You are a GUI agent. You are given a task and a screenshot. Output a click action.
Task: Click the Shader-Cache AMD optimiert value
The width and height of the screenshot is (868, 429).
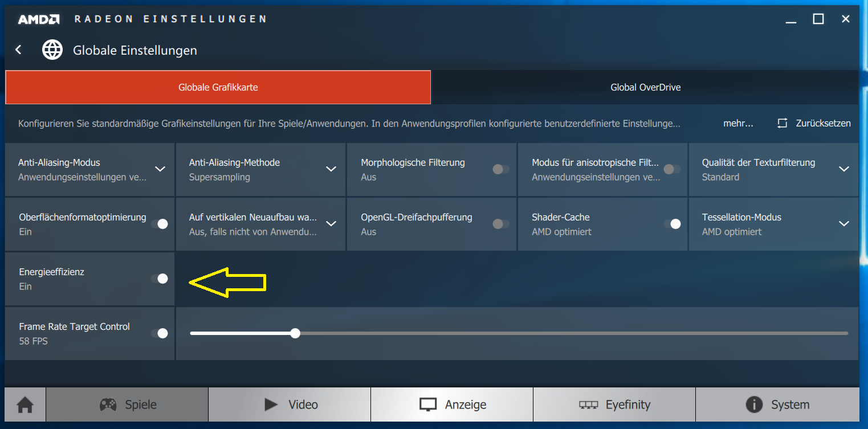[x=561, y=232]
